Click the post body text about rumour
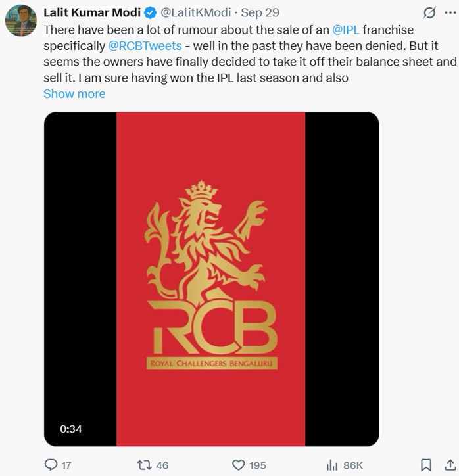Viewport: 459px width, 476px height. (x=197, y=63)
